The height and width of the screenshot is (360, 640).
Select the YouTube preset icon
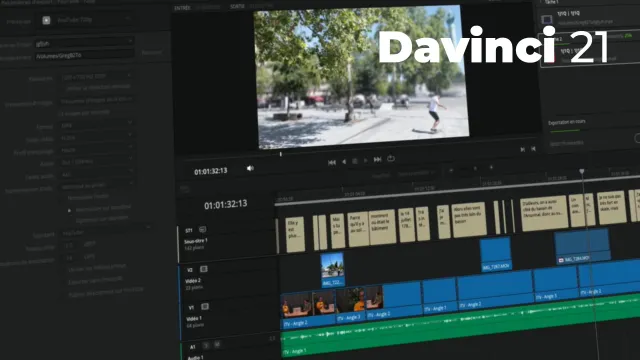click(x=46, y=20)
